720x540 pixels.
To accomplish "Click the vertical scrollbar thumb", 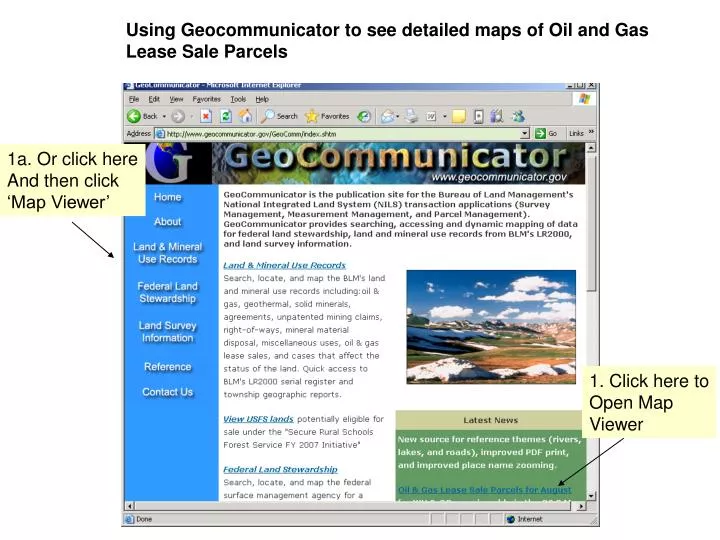I will tap(591, 222).
